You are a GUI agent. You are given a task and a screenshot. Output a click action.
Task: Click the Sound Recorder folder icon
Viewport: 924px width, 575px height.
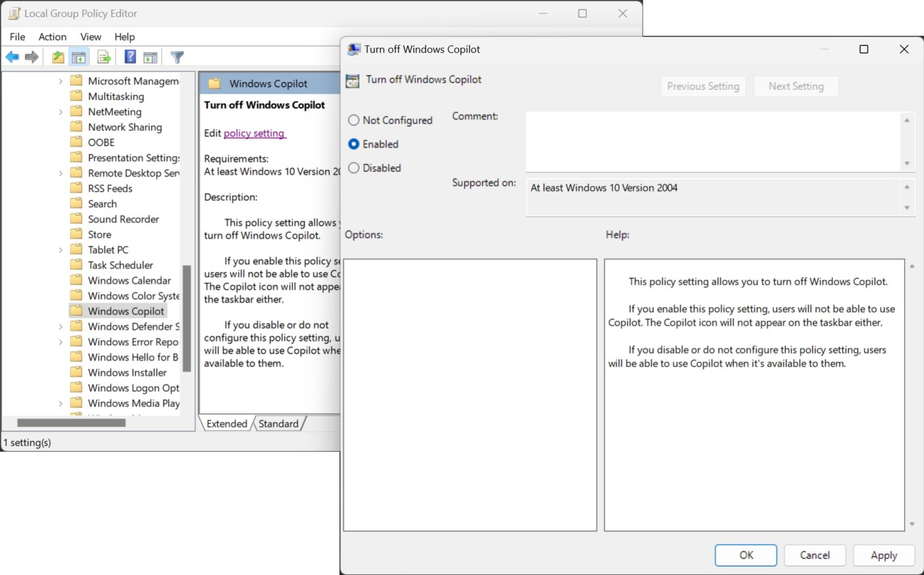(76, 218)
